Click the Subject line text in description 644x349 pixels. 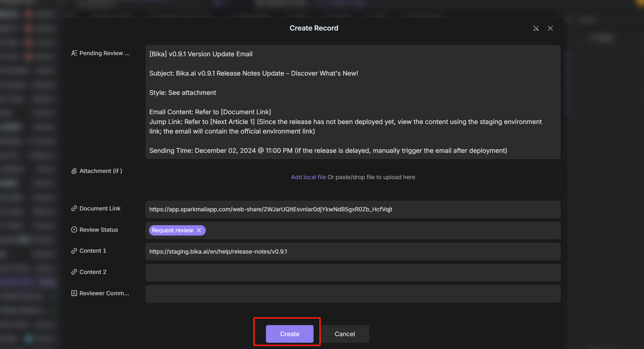[253, 73]
